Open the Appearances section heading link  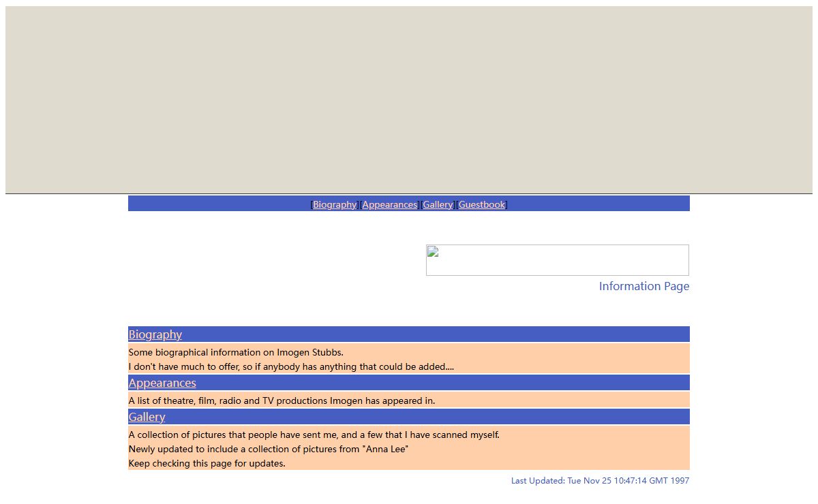(x=162, y=383)
